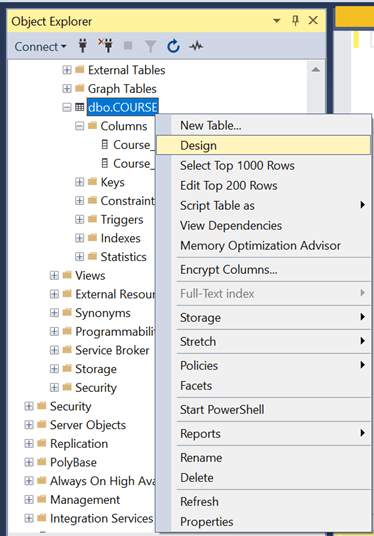Viewport: 374px width, 536px height.
Task: Click the second Course_ column icon
Action: tap(105, 163)
